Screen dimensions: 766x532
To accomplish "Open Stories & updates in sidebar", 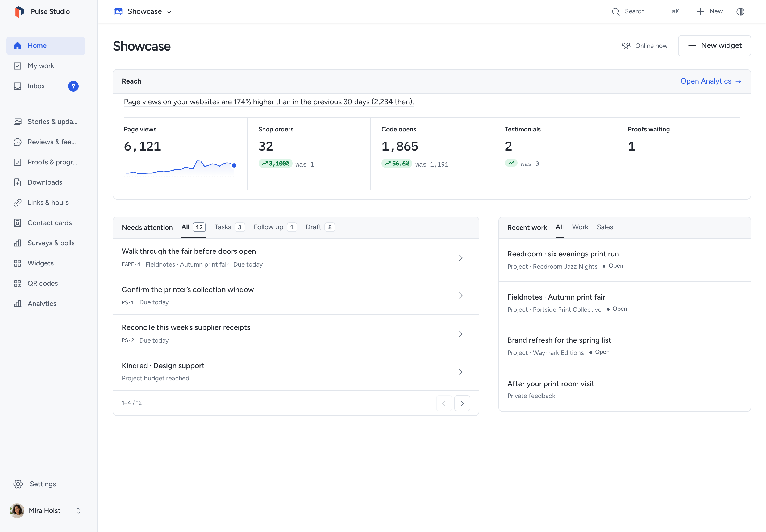I will (46, 122).
